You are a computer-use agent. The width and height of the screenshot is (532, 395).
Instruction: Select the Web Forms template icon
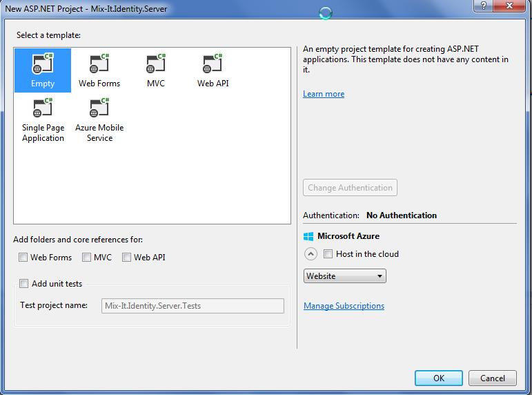point(99,64)
